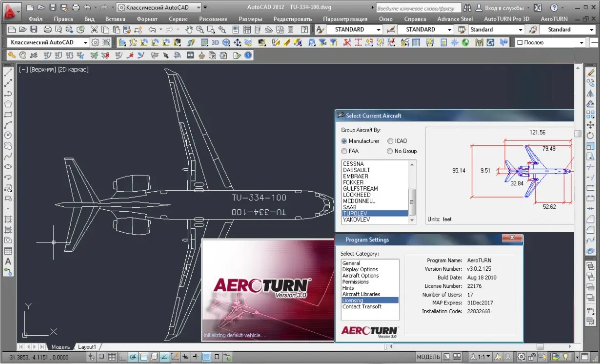Select the No Group radio button
The width and height of the screenshot is (600, 364).
pyautogui.click(x=390, y=151)
